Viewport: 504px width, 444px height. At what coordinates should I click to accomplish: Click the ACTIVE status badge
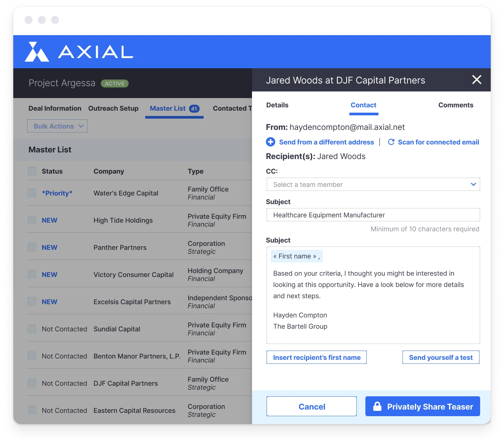(x=114, y=83)
